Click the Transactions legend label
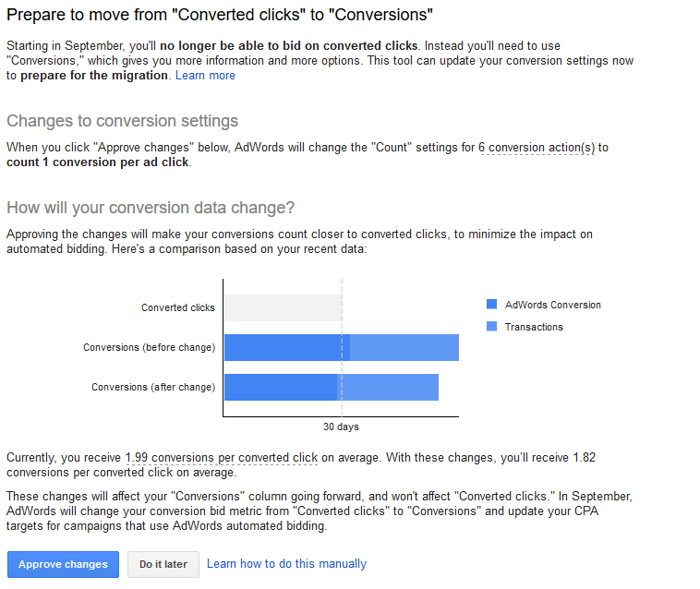 pyautogui.click(x=534, y=327)
